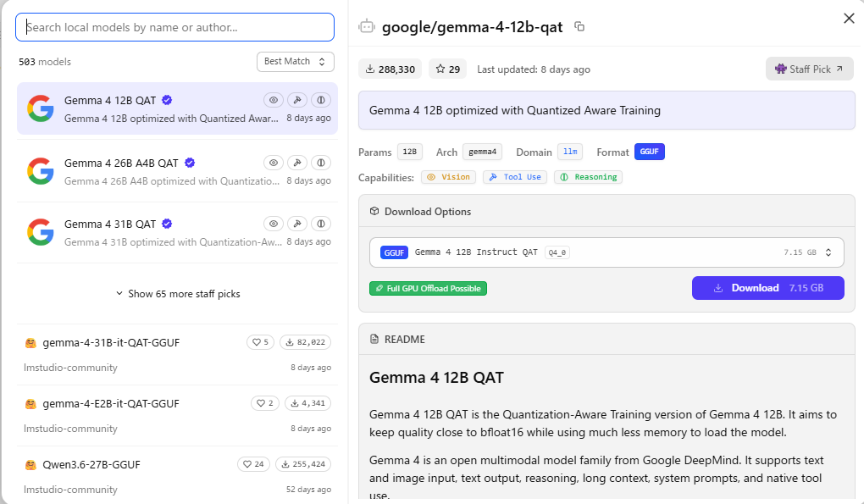Click the 255,424 downloads badge
The height and width of the screenshot is (504, 864).
[303, 464]
